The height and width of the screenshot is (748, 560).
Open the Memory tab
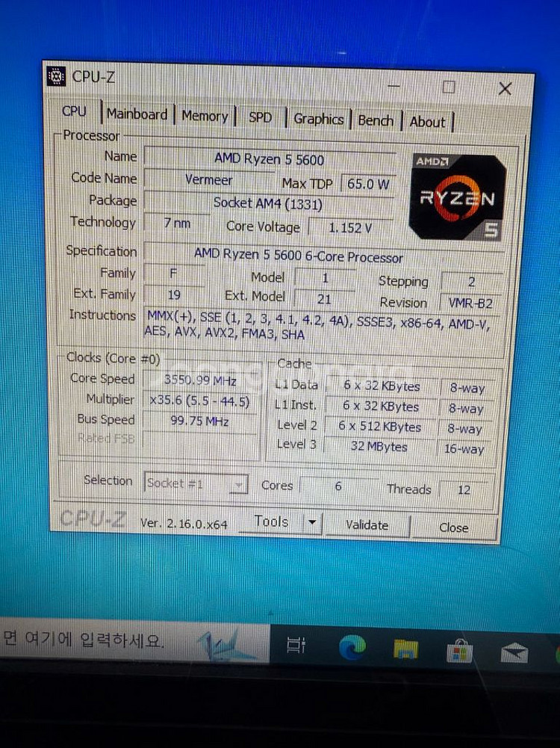[205, 116]
